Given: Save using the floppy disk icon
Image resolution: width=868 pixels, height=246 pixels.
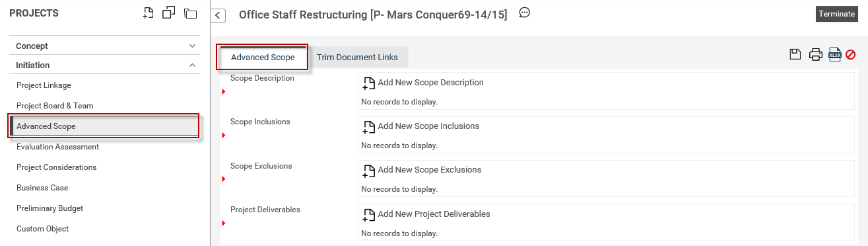Looking at the screenshot, I should 795,55.
